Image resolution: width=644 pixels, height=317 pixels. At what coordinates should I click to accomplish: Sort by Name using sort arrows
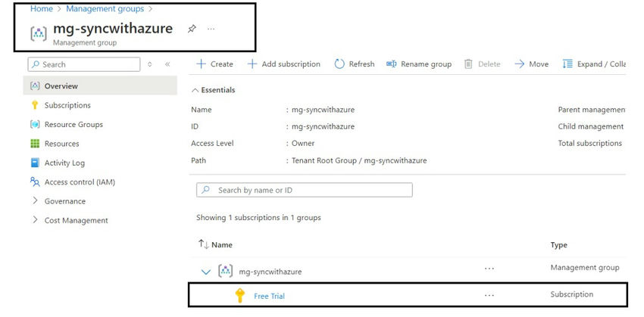pos(204,244)
